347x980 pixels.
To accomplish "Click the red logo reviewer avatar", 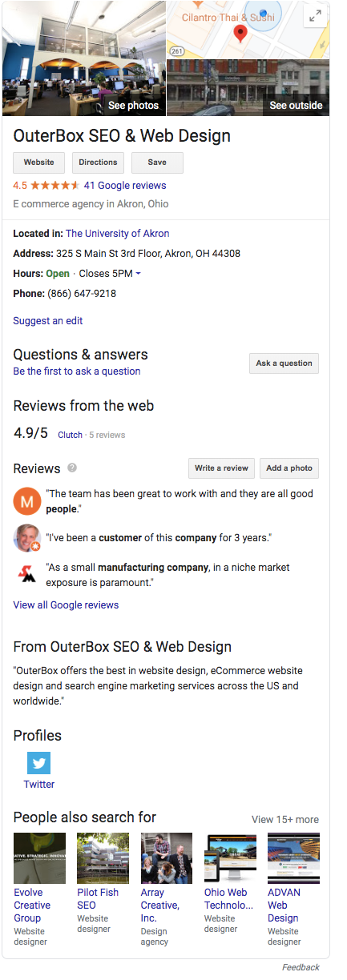I will coord(27,574).
